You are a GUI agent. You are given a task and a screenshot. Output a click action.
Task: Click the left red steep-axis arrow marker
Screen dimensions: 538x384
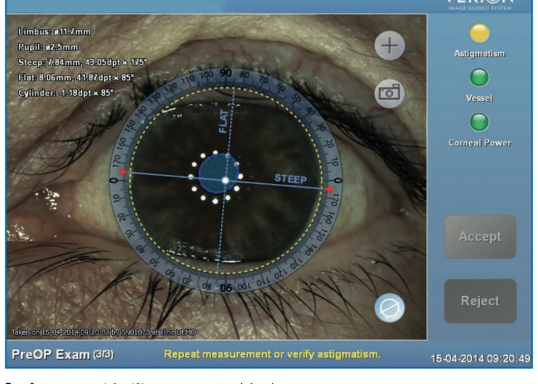[123, 171]
